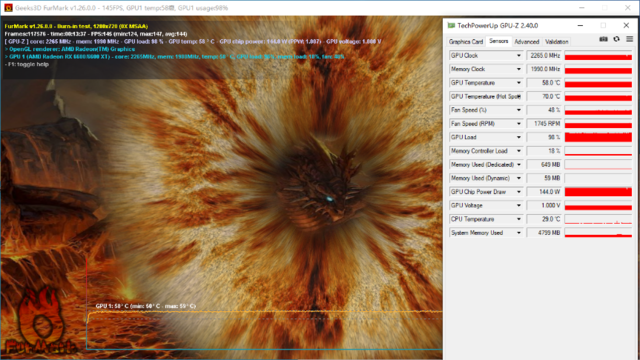Switch to the Graphics Card tab

click(466, 42)
